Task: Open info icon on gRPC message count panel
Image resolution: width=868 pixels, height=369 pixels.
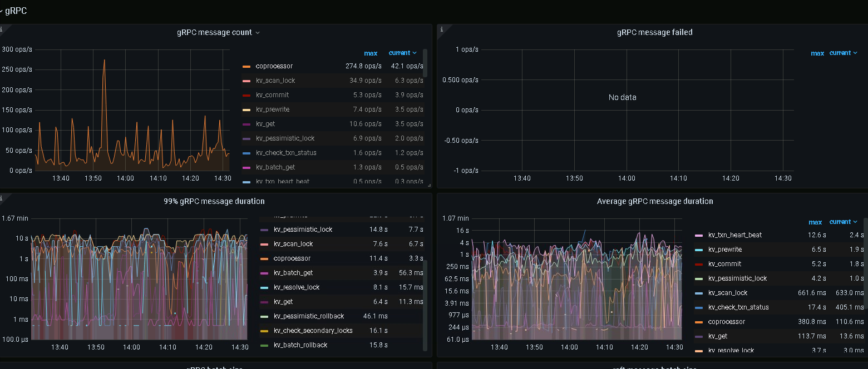Action: (x=2, y=29)
